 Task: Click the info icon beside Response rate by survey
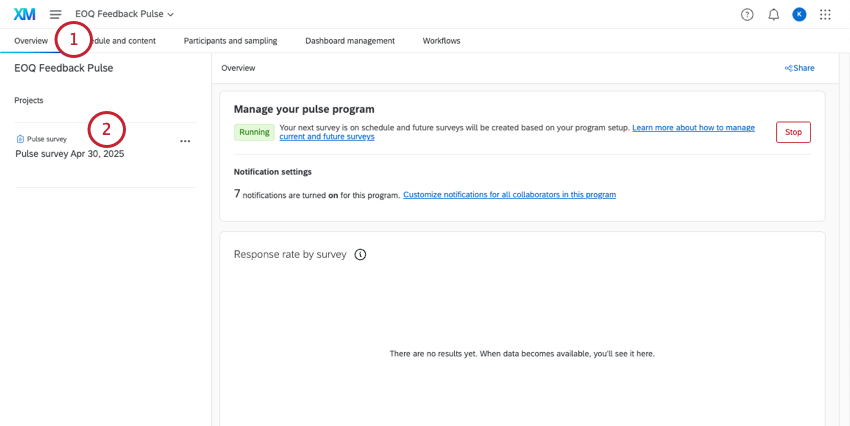[x=360, y=254]
